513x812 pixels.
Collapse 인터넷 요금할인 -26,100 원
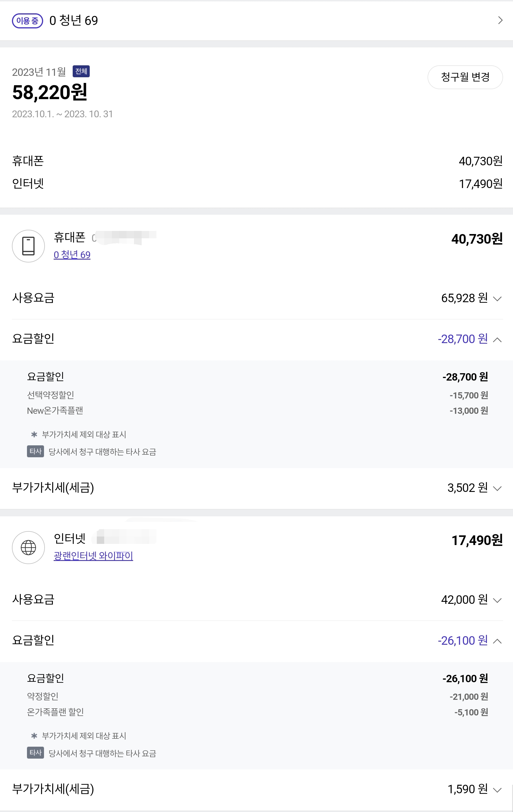pos(497,641)
